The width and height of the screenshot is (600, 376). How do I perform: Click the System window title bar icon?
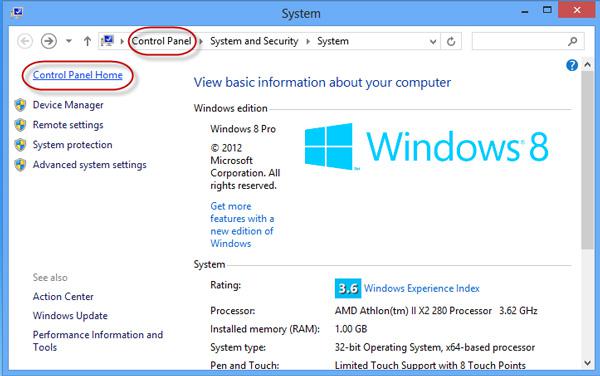17,13
